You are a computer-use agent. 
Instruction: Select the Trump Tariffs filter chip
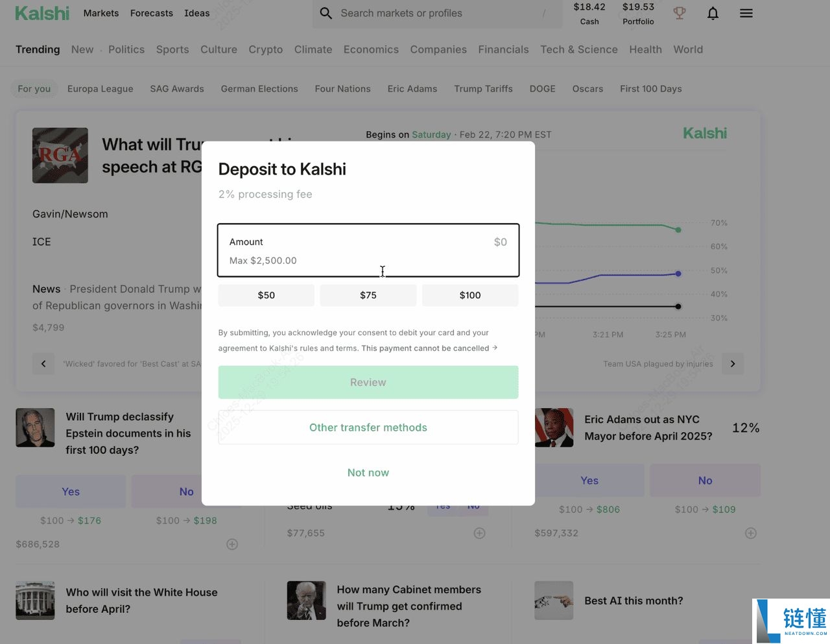coord(484,89)
